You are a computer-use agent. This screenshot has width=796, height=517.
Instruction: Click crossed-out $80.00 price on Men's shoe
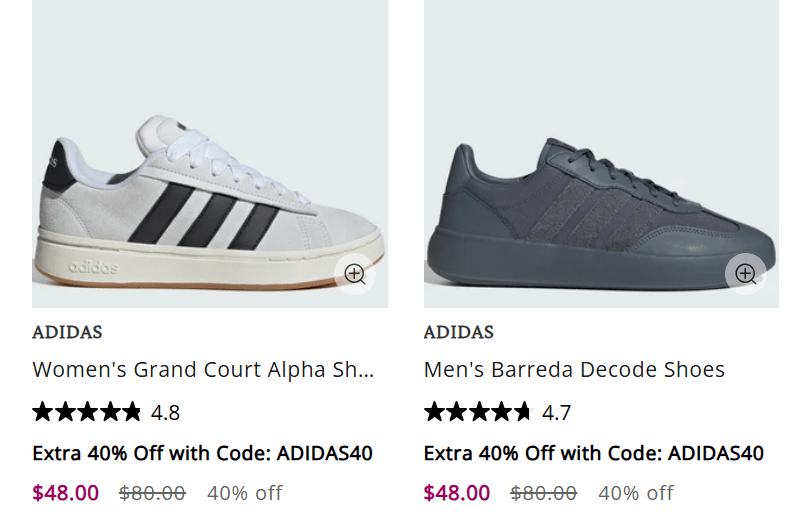click(543, 493)
